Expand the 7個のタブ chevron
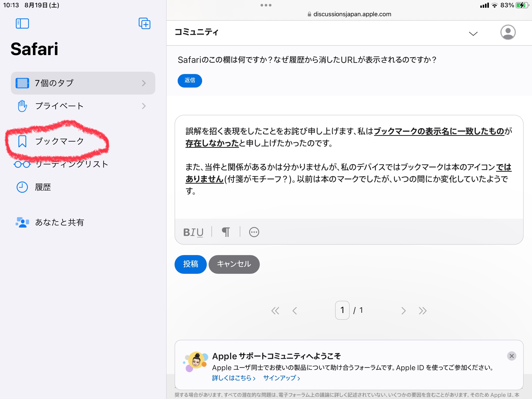Viewport: 532px width, 399px height. (x=144, y=83)
